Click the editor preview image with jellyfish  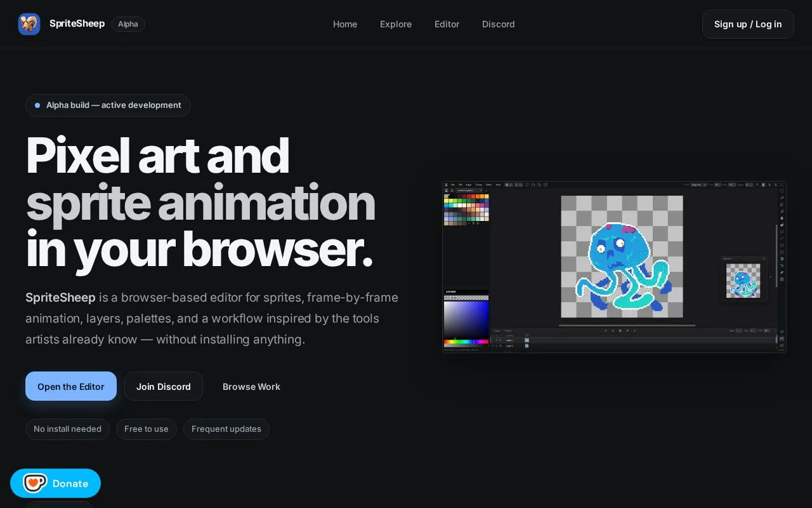614,267
